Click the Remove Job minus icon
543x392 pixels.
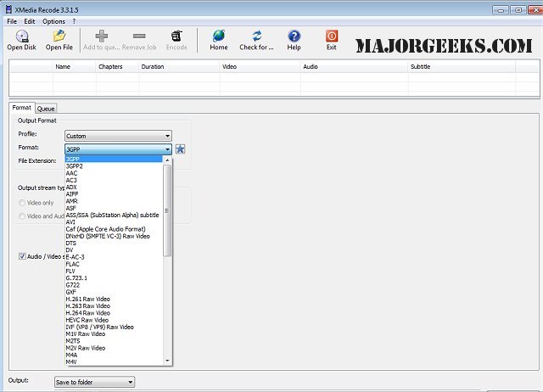coord(139,36)
